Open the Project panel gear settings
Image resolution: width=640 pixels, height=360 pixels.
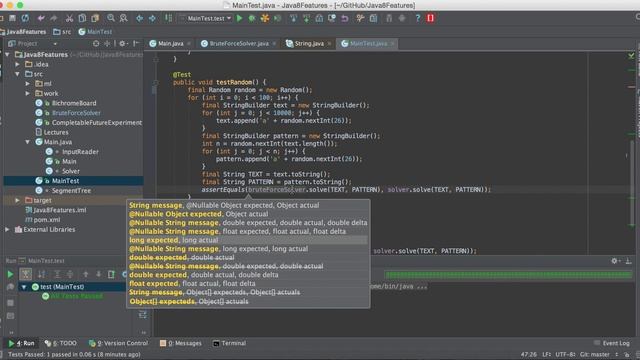(122, 43)
